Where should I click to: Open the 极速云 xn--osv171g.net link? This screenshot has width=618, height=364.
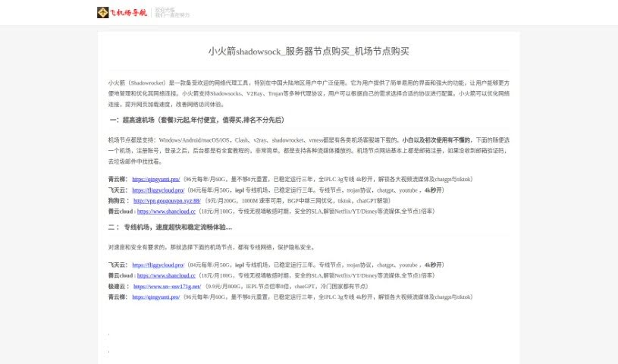click(167, 287)
